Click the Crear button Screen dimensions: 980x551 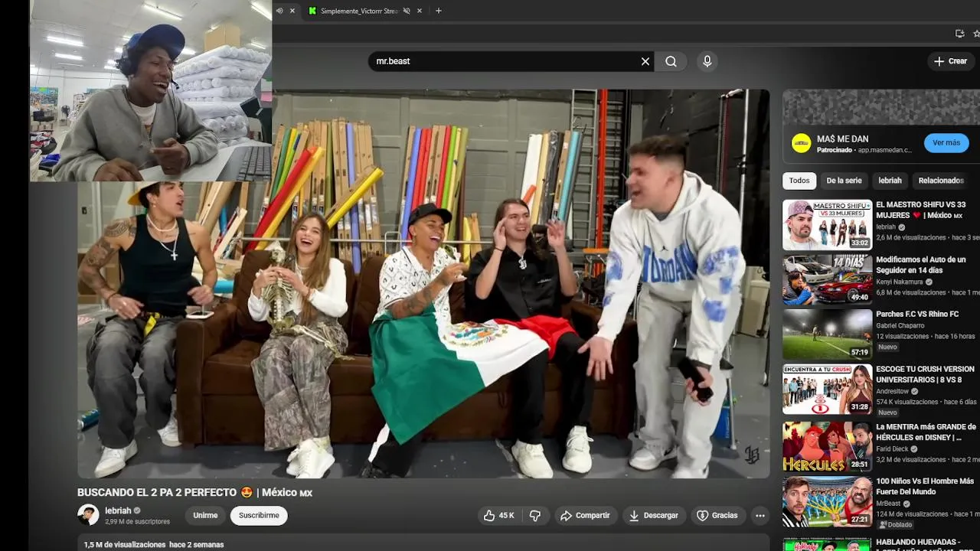951,61
